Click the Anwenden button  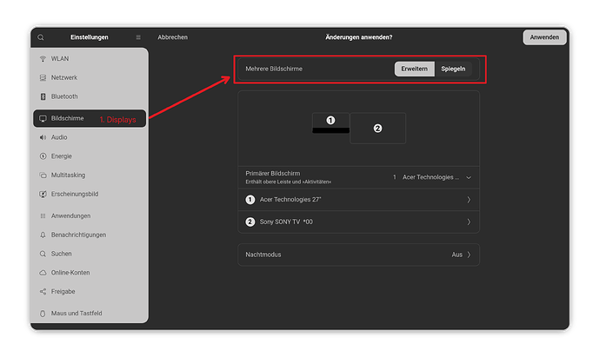click(x=544, y=37)
